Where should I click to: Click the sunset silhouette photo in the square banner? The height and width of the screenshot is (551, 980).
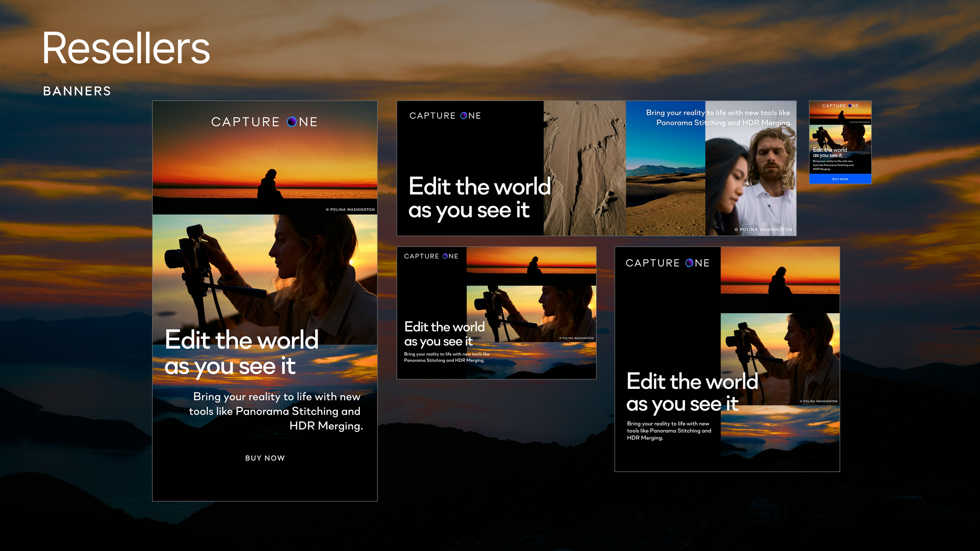tap(780, 280)
